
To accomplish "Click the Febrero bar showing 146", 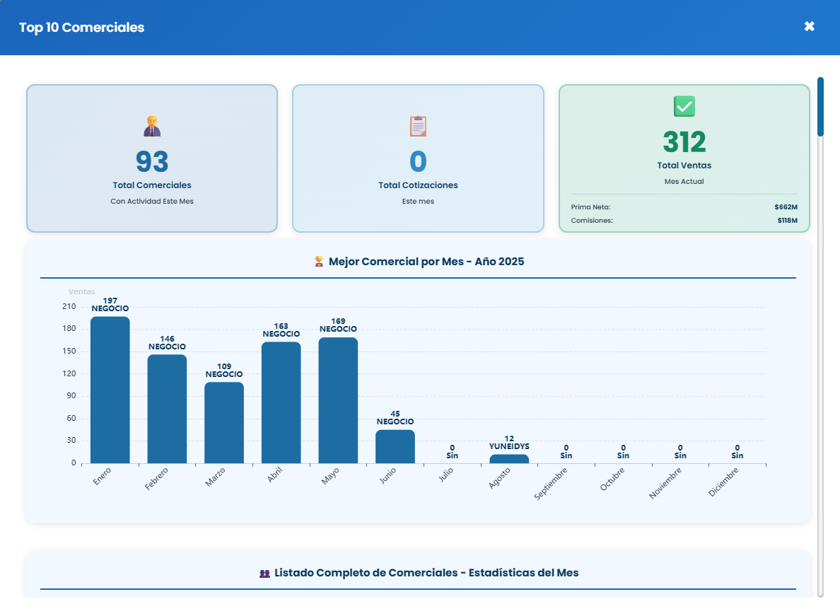I will [167, 409].
